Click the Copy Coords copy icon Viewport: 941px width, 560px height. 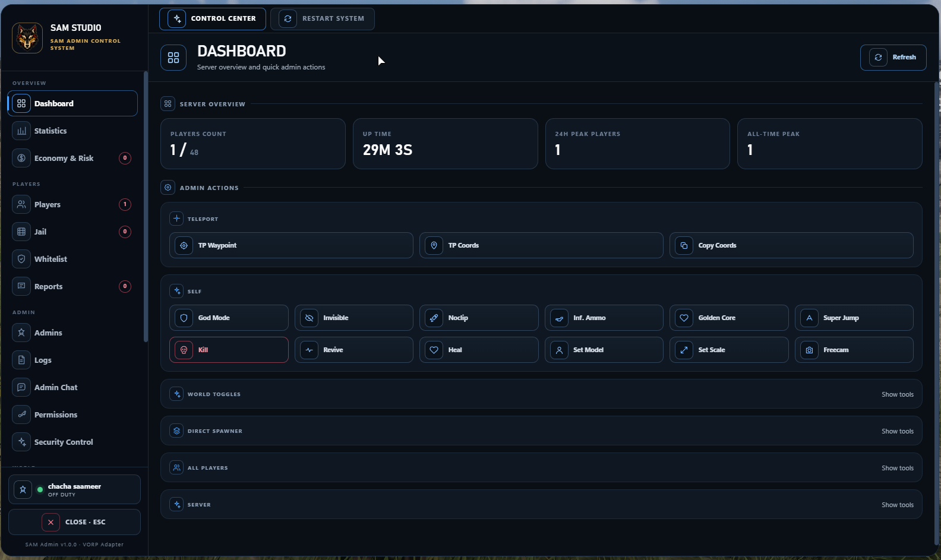tap(684, 245)
